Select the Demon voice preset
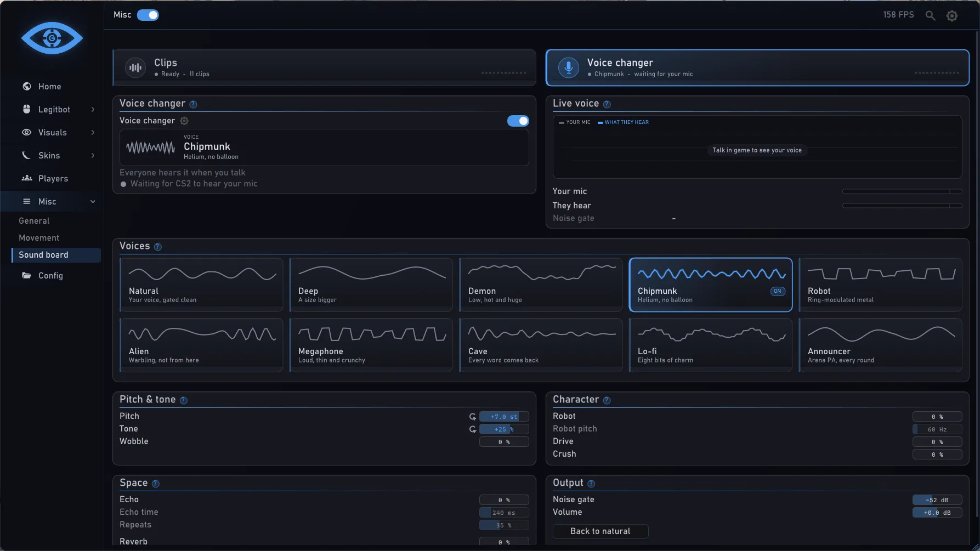This screenshot has height=551, width=980. coord(541,285)
